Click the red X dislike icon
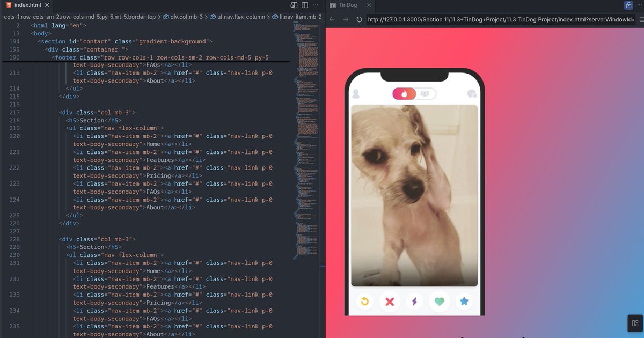Screen dimensions: 644x338 (390, 302)
